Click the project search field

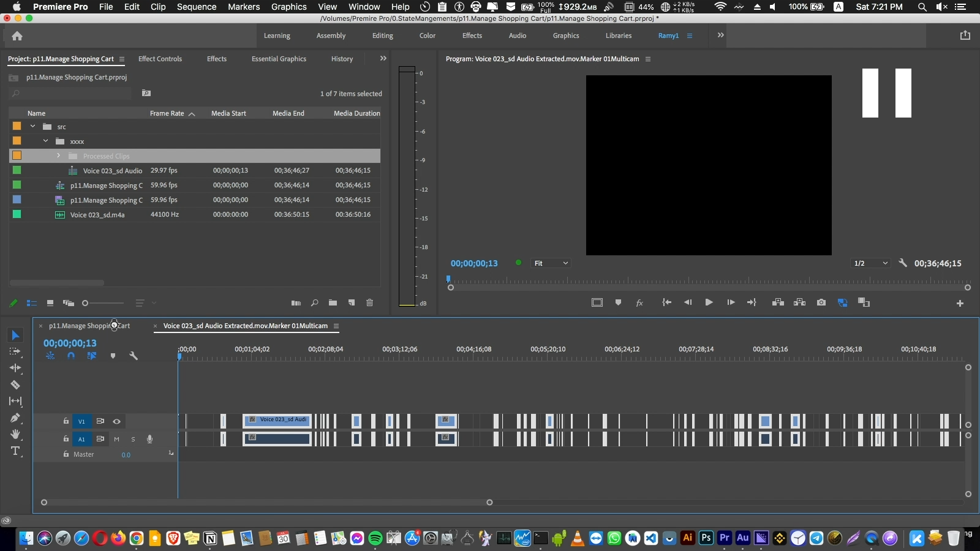pyautogui.click(x=70, y=94)
